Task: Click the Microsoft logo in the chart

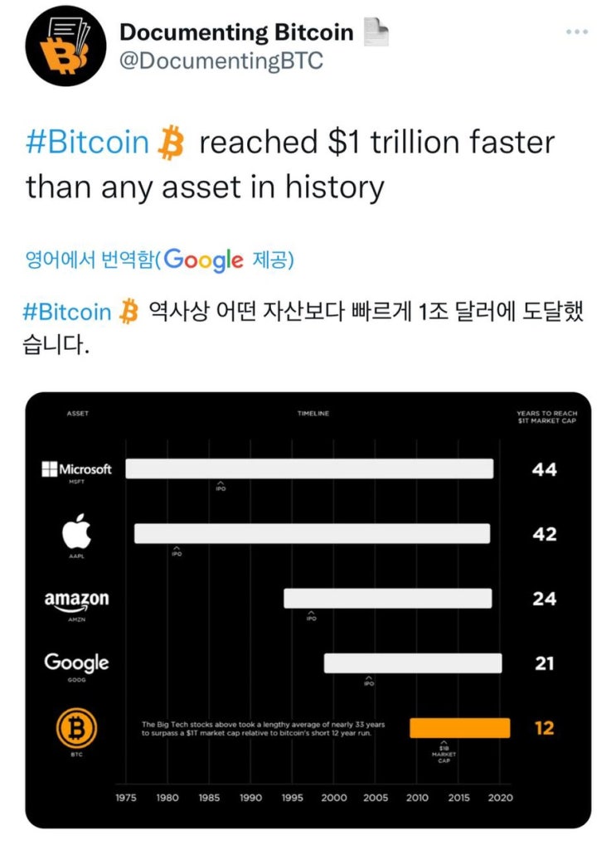Action: [x=76, y=469]
